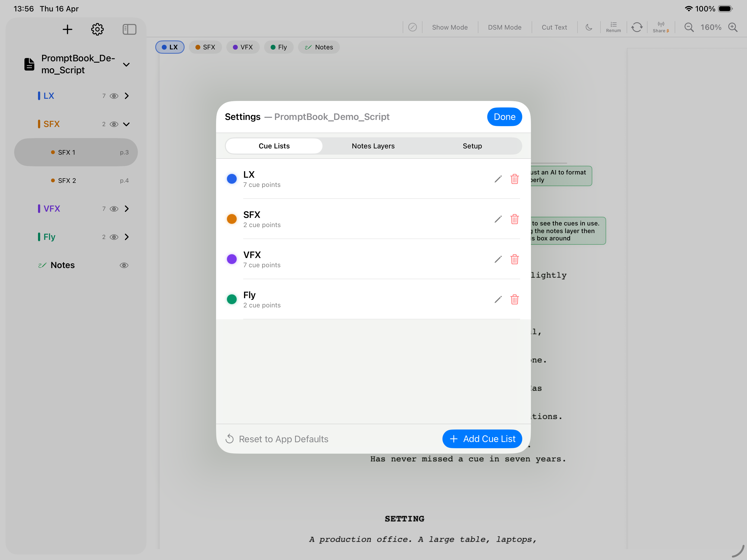
Task: Click the plus icon to add new item
Action: [x=68, y=29]
